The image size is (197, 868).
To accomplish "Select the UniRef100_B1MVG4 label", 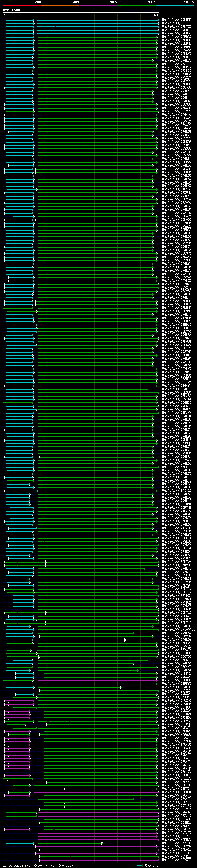I will (x=177, y=636).
